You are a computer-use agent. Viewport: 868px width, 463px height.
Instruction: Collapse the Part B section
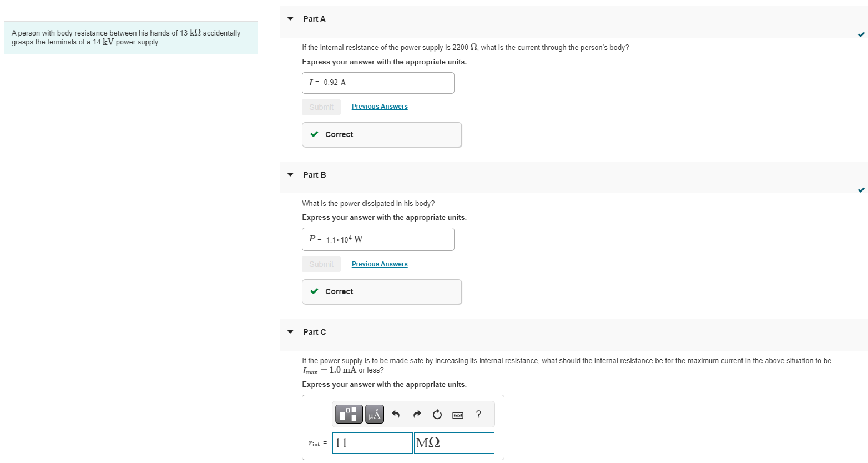tap(290, 175)
